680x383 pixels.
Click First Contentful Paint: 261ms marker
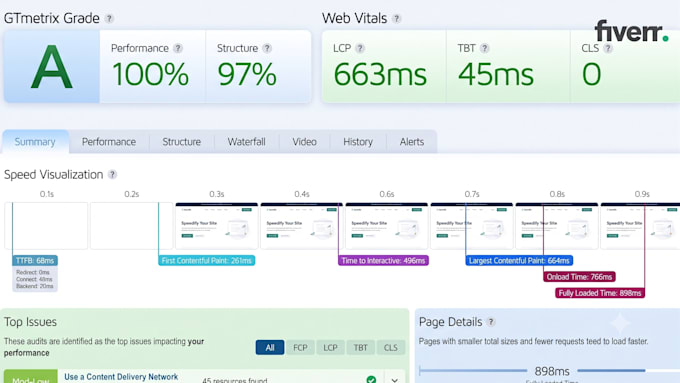[x=206, y=261]
